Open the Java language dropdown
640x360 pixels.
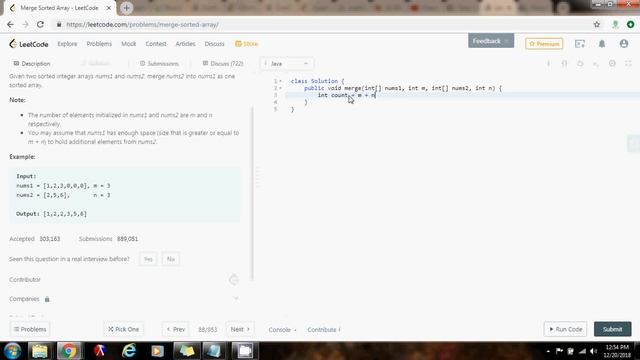(287, 64)
